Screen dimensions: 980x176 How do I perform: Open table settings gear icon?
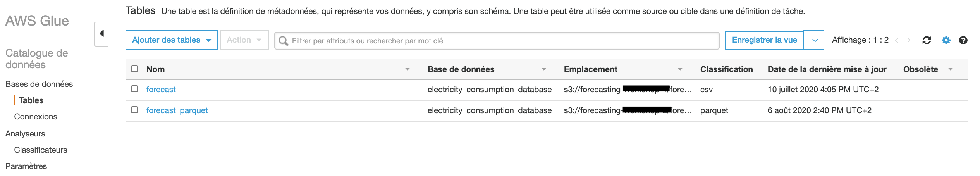pyautogui.click(x=946, y=40)
